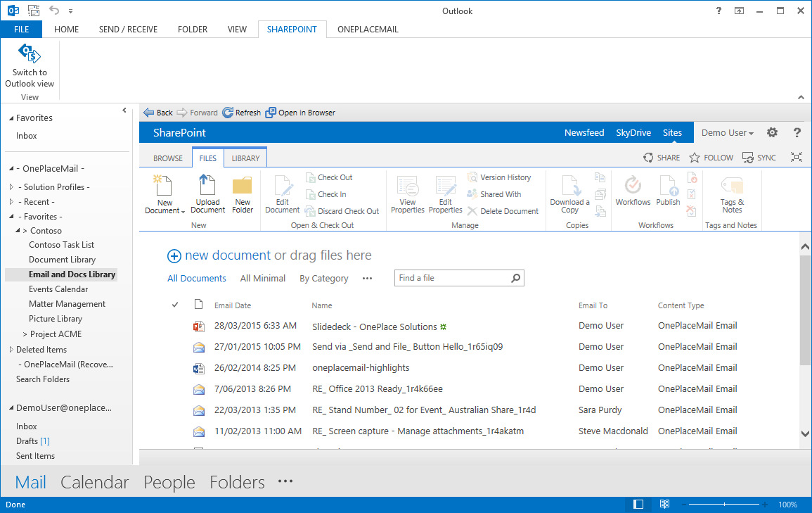Click the Edit Properties icon
Viewport: 812px width, 513px height.
coord(445,186)
